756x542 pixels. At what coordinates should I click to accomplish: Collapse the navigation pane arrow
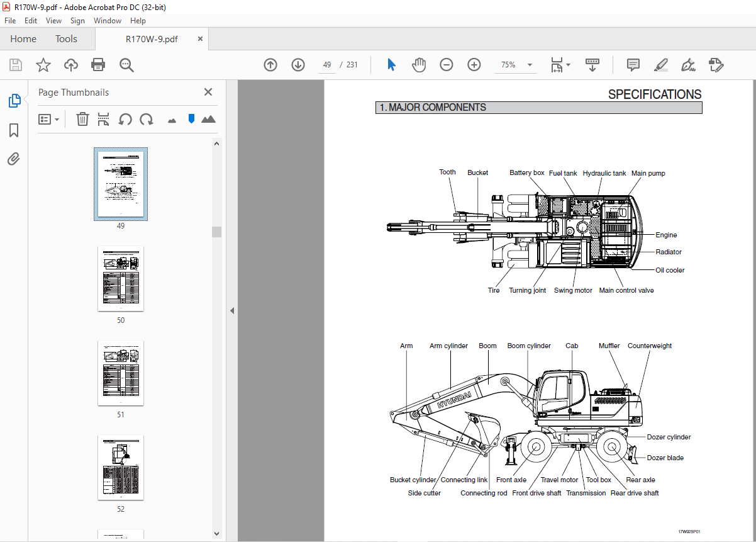pos(231,310)
